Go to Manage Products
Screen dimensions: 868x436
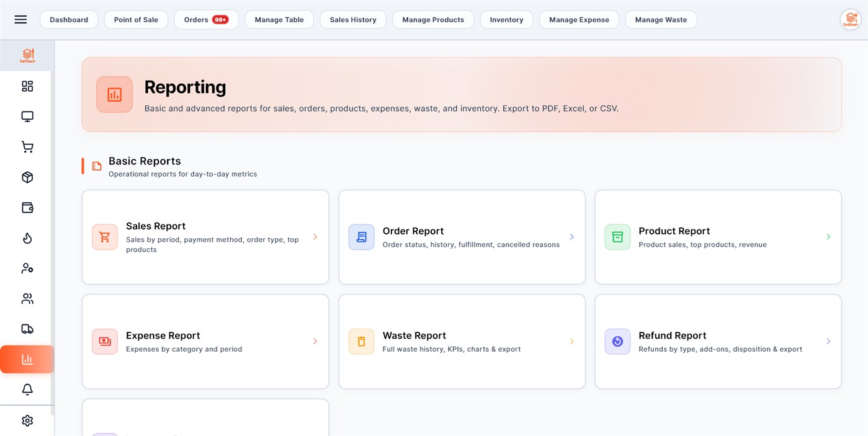coord(433,19)
